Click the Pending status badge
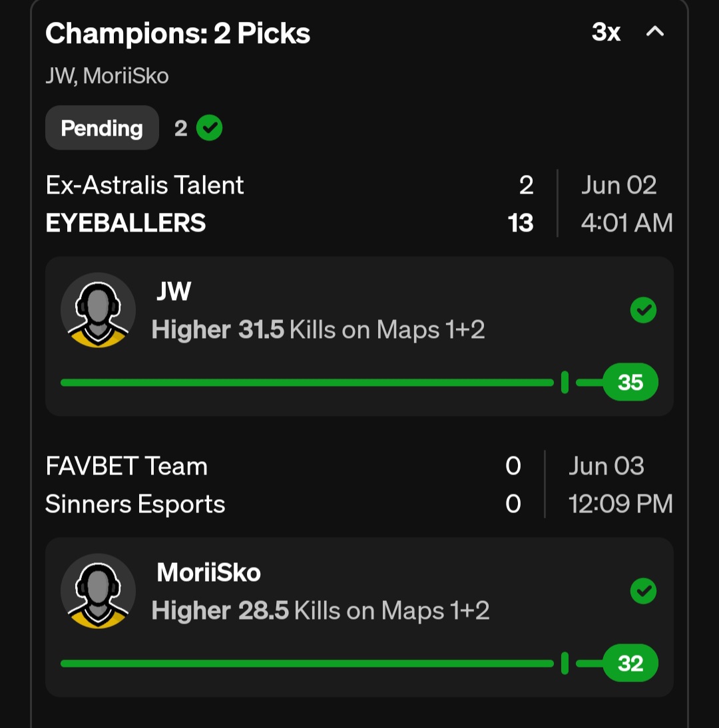The image size is (719, 728). pyautogui.click(x=102, y=128)
